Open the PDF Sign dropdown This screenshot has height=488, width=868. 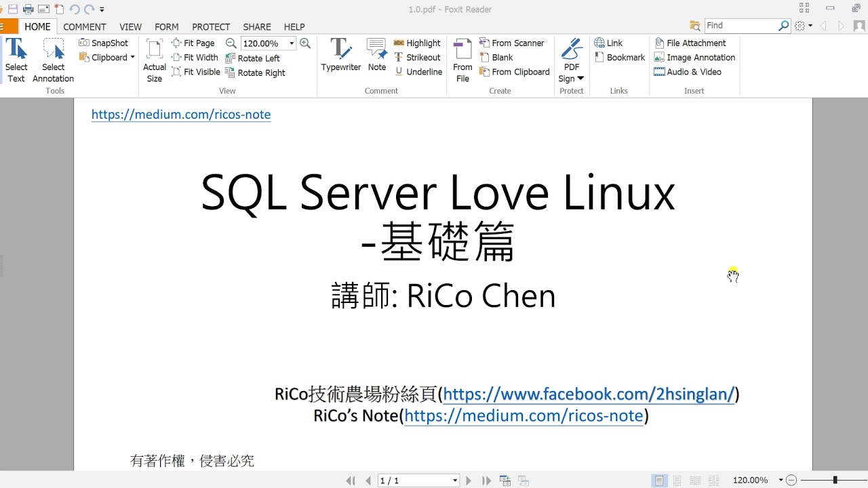tap(572, 60)
